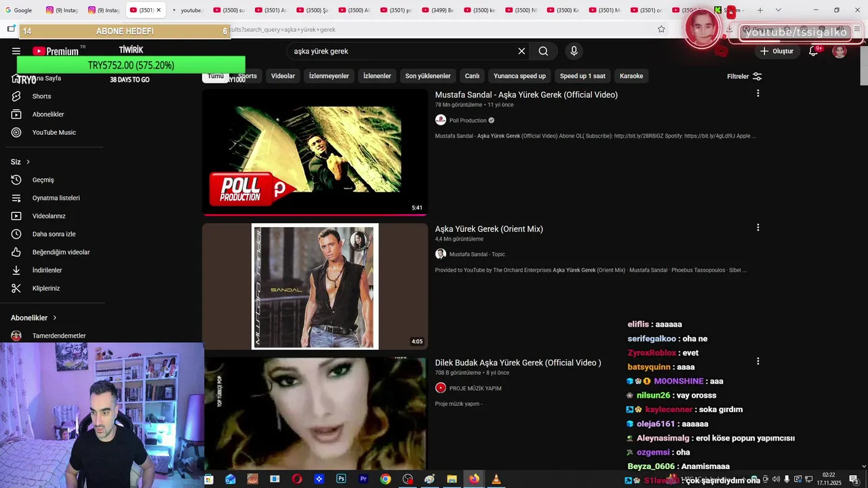
Task: Open more options for Mustafa Sandal official video
Action: 757,94
